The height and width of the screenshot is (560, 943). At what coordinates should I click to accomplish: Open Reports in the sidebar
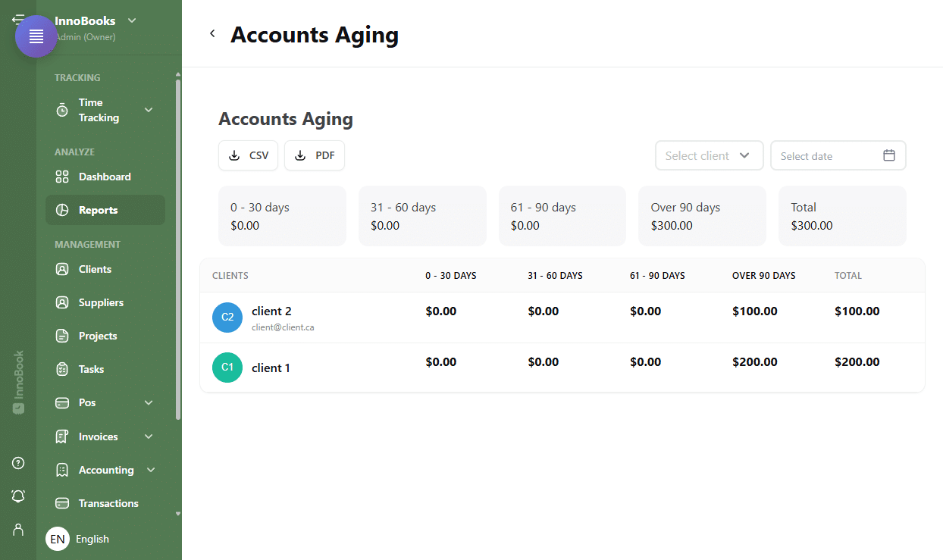(x=105, y=210)
